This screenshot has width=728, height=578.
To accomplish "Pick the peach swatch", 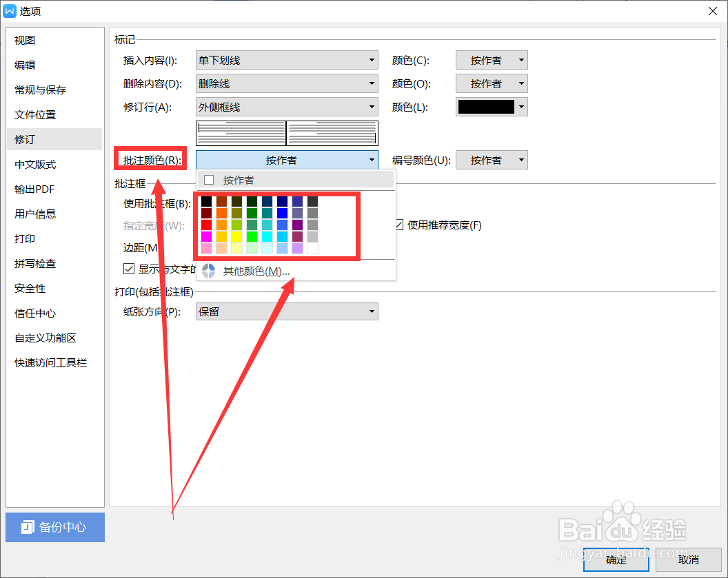I will coord(221,248).
